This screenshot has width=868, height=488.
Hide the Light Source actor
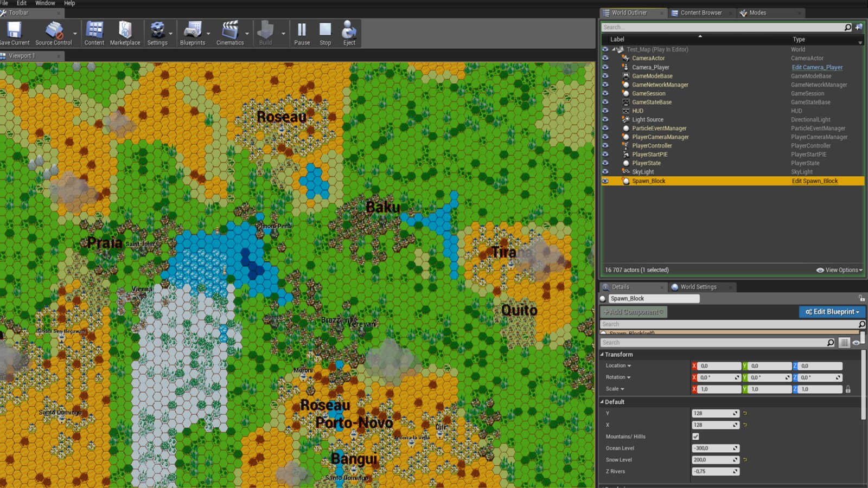coord(605,119)
